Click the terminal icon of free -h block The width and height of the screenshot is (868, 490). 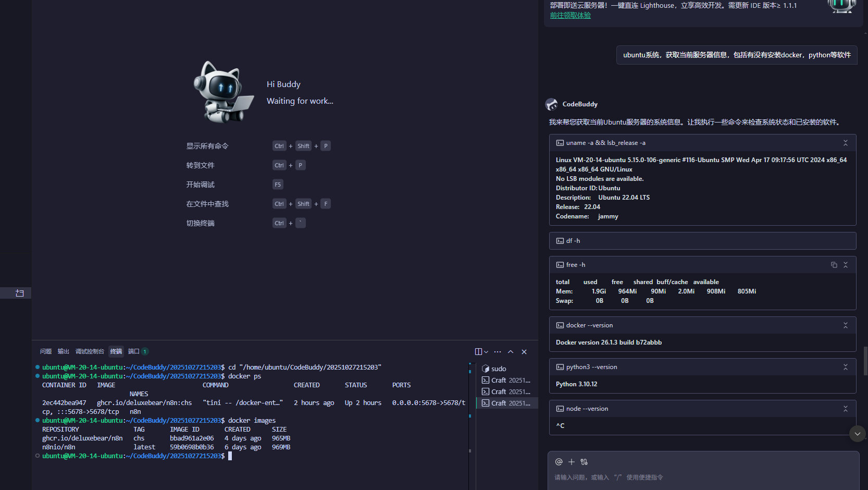pos(560,265)
